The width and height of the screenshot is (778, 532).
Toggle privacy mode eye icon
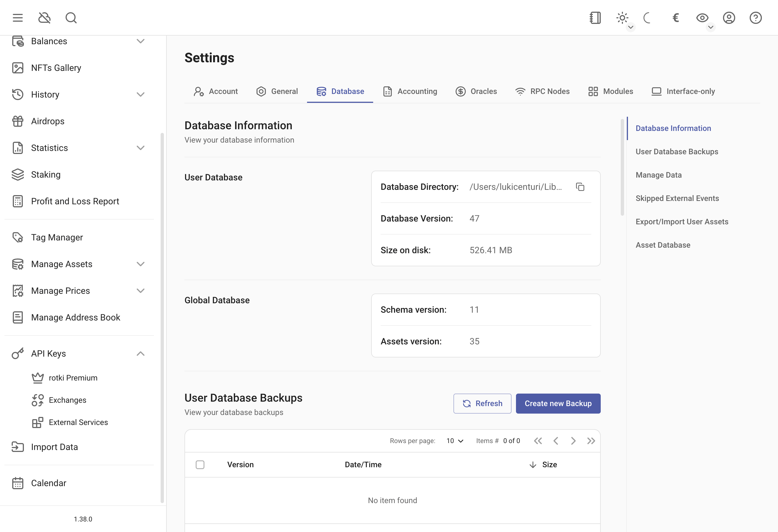702,18
